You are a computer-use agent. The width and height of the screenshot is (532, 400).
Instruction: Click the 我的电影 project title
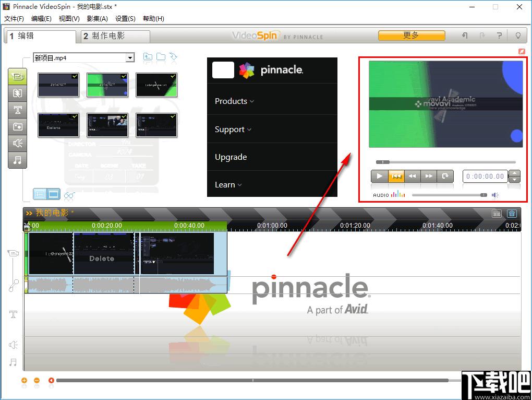coord(52,213)
